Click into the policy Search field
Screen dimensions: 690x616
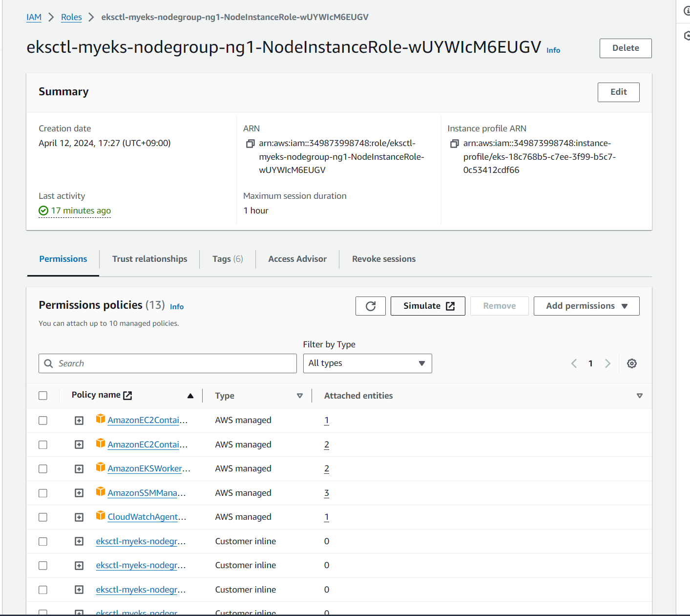[167, 363]
